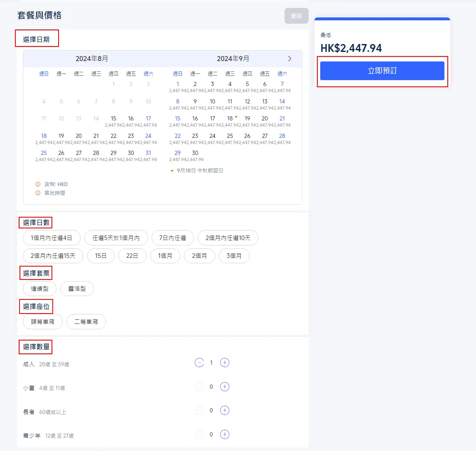Pick the 2個月內任選15天 duration
Viewport: 476px width, 451px height.
(53, 256)
